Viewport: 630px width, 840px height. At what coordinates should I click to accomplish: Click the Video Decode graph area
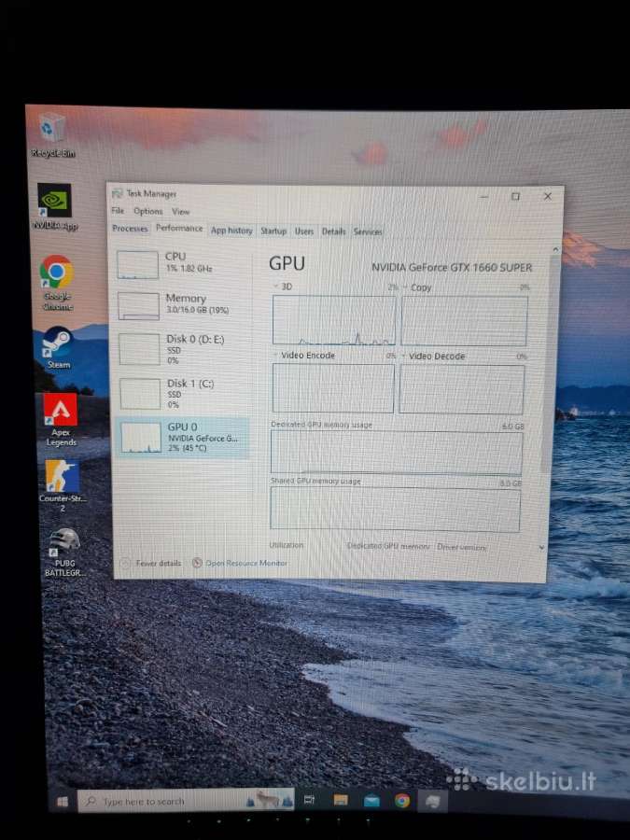[x=462, y=389]
